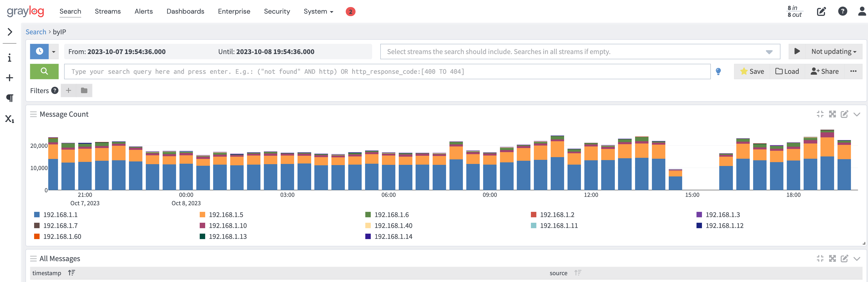Toggle 192.168.1.5 series in legend
868x282 pixels.
[226, 215]
